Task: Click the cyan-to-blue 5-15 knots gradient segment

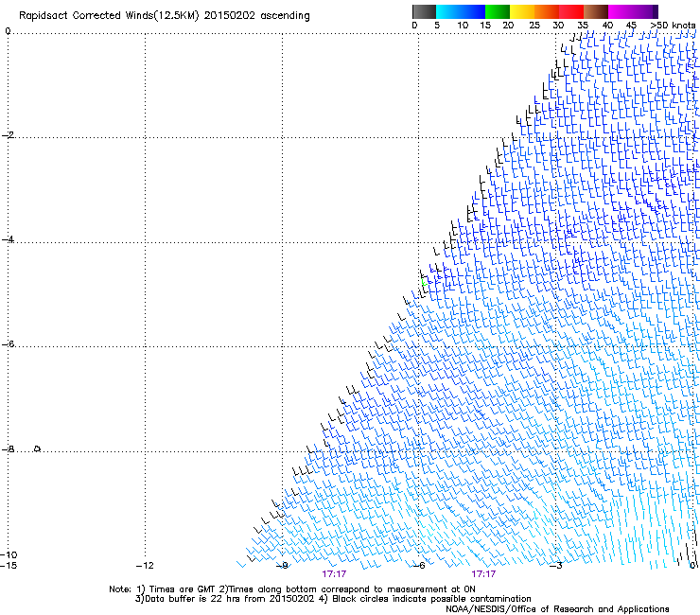Action: coord(461,11)
